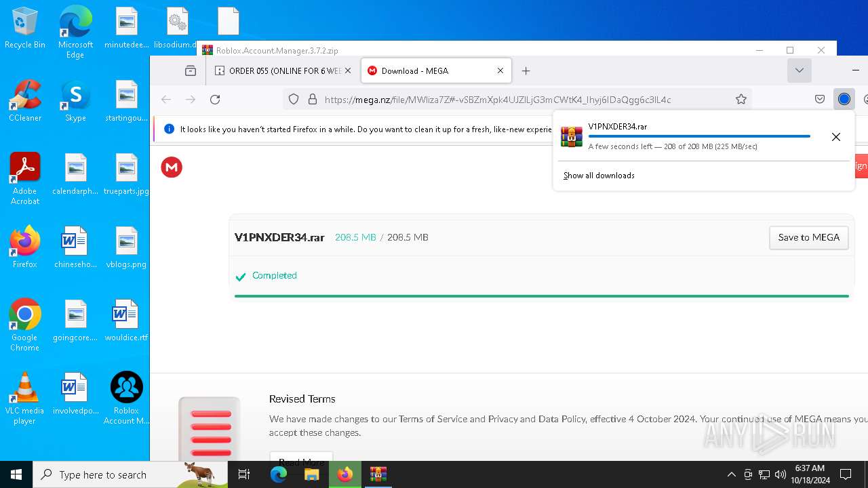Expand the list all tabs dropdown

click(800, 70)
